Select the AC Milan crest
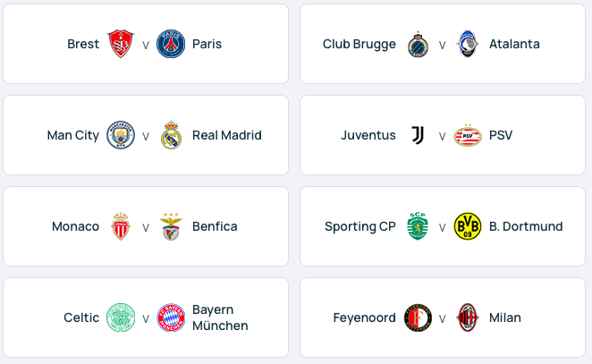The height and width of the screenshot is (364, 592). pos(468,317)
